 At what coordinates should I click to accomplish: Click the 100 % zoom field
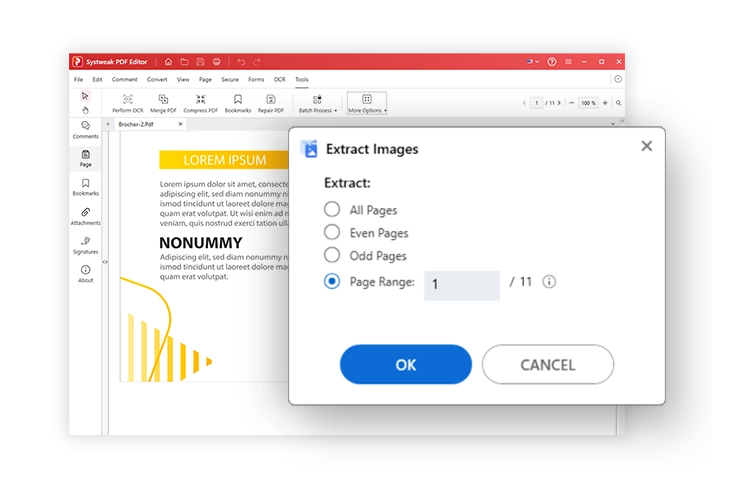tap(589, 103)
